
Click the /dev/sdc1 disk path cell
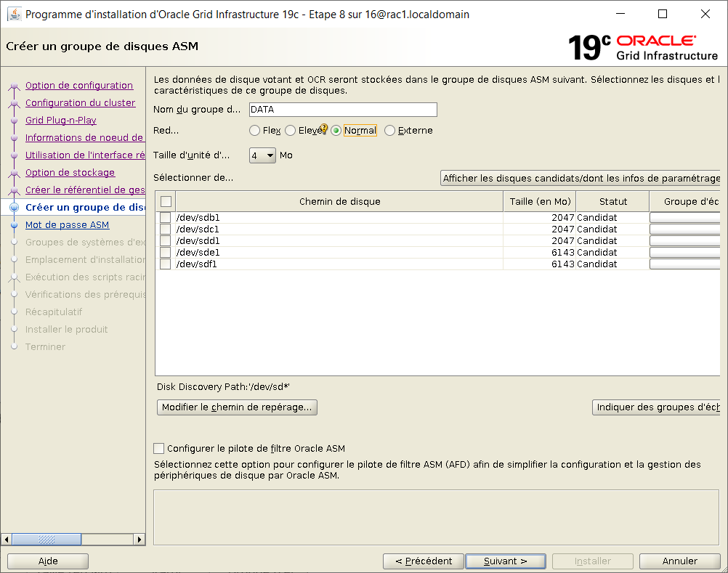339,229
